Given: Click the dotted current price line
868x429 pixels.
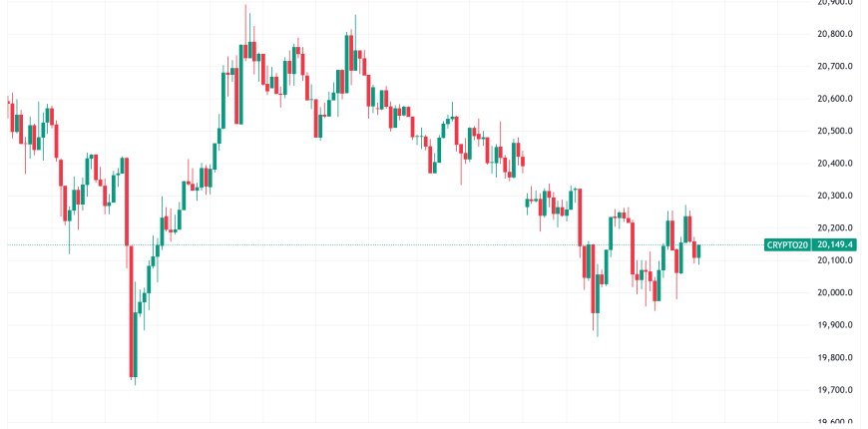Looking at the screenshot, I should (x=399, y=244).
